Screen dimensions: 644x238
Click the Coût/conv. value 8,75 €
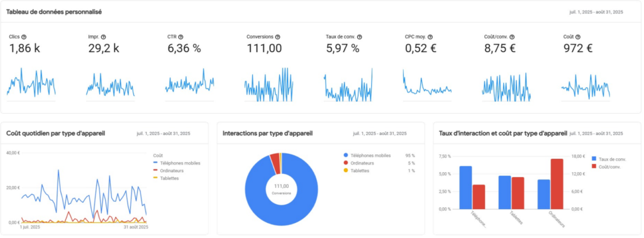[500, 49]
